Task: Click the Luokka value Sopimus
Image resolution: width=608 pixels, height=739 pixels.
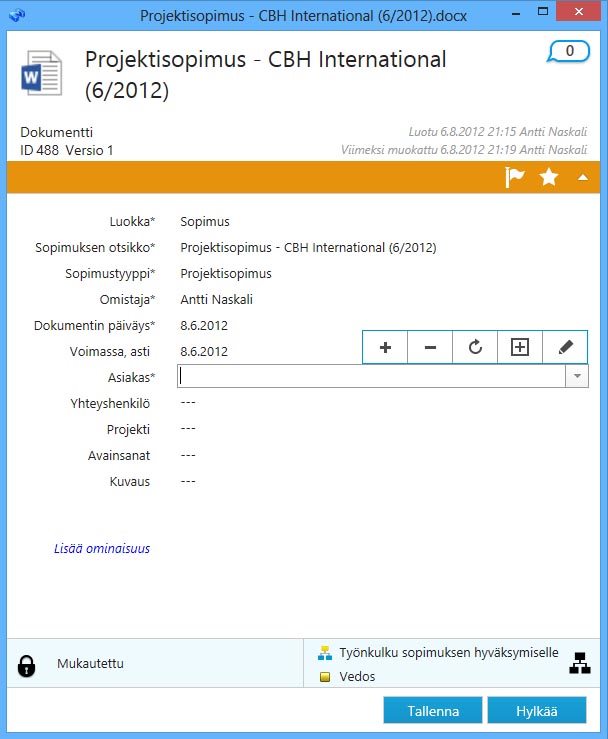Action: pos(205,222)
